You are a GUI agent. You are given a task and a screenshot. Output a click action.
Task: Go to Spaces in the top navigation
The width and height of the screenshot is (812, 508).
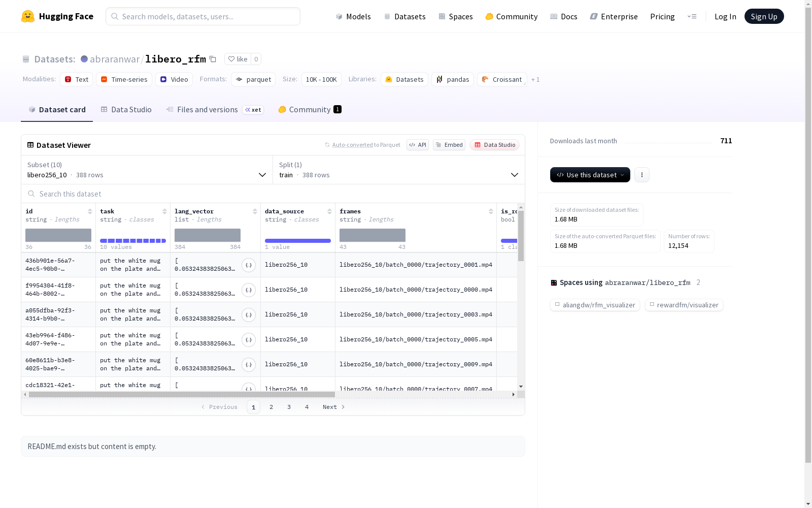tap(456, 16)
